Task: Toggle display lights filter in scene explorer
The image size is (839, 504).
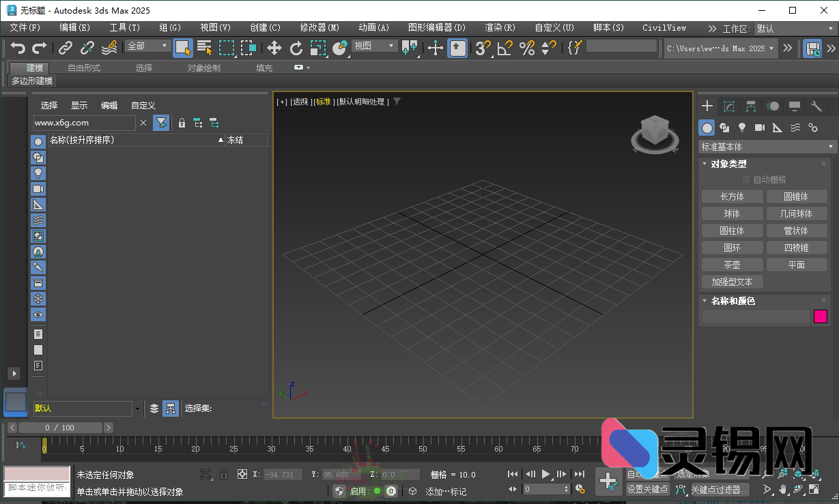Action: pos(39,173)
